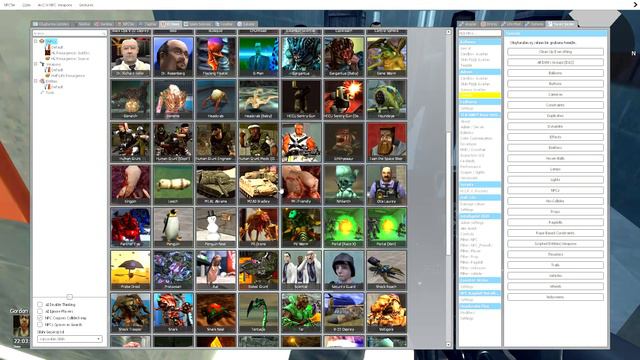Select Half-Life Resurgence under the Weapons node

(68, 76)
